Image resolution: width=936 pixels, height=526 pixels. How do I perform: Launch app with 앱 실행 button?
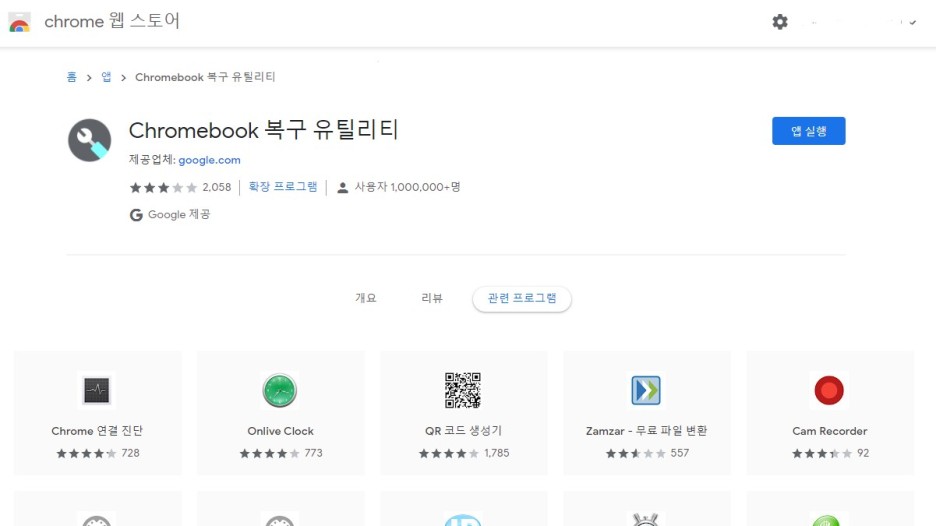click(x=808, y=131)
